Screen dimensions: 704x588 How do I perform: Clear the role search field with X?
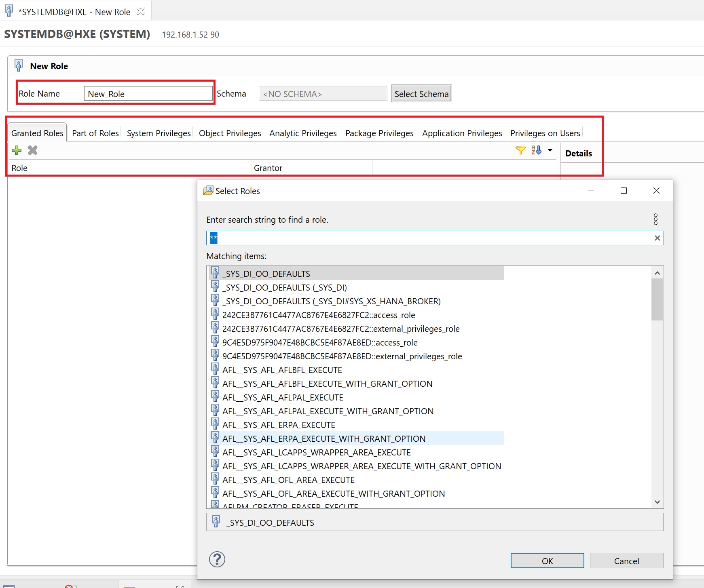[657, 238]
